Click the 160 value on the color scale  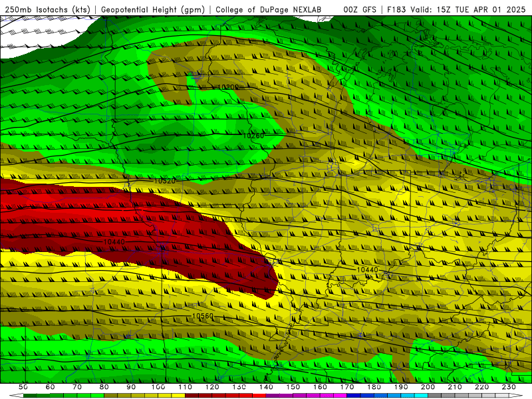pos(320,387)
